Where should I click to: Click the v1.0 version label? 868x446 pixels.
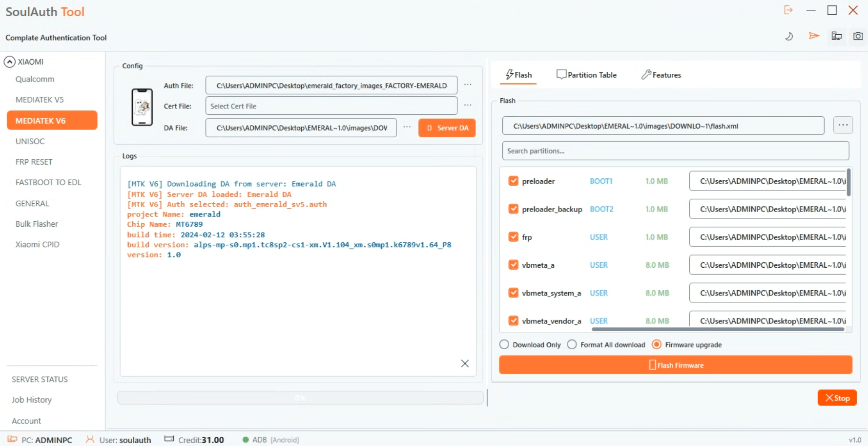[855, 440]
